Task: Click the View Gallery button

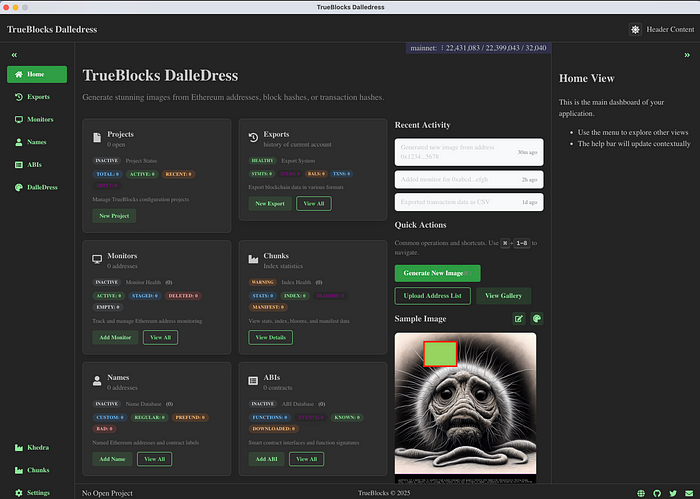Action: click(x=504, y=296)
